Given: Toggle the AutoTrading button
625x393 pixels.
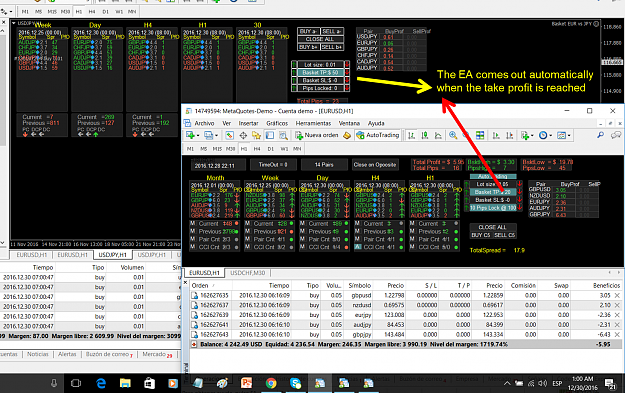Looking at the screenshot, I should pyautogui.click(x=378, y=136).
